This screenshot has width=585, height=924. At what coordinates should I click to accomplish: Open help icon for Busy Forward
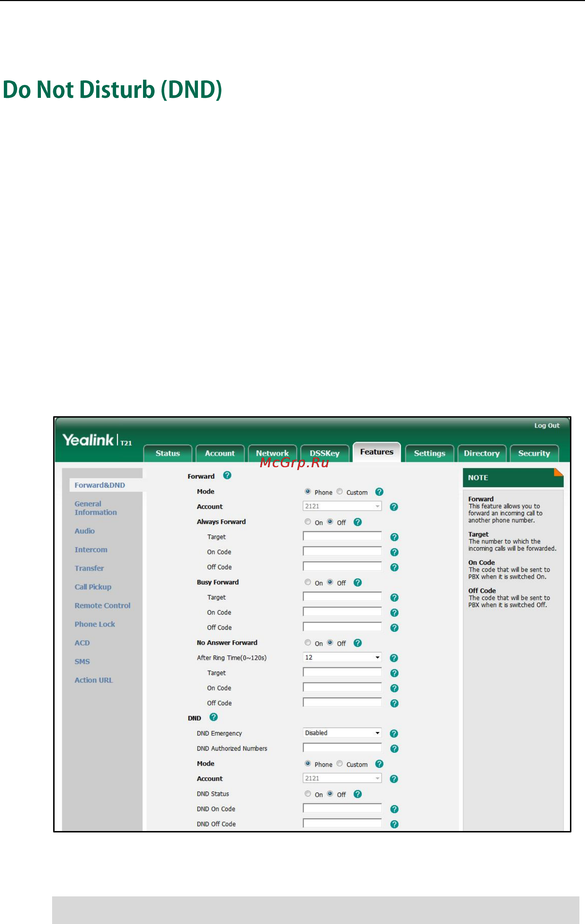click(357, 583)
